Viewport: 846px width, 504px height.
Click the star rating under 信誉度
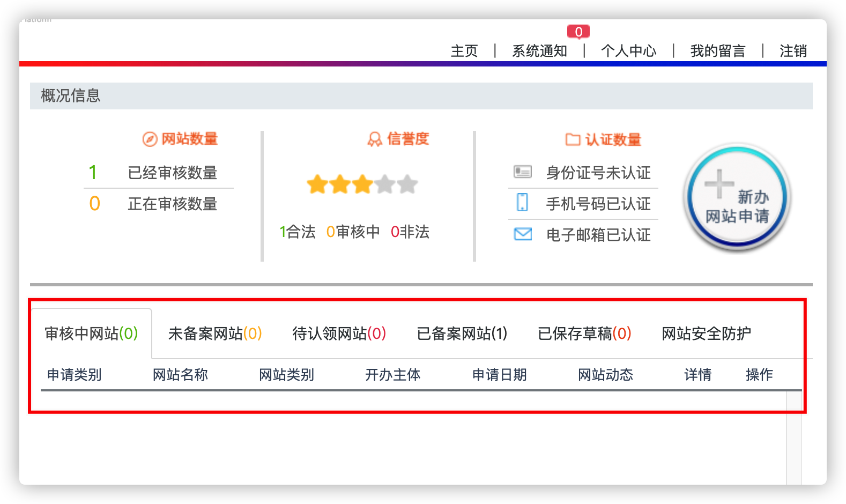tap(362, 184)
